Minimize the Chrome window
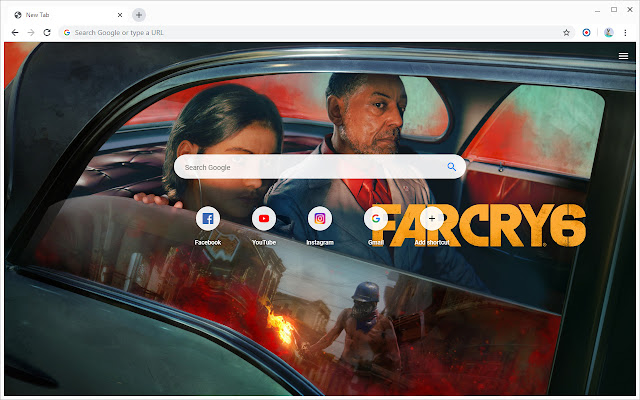640x400 pixels. pyautogui.click(x=598, y=10)
